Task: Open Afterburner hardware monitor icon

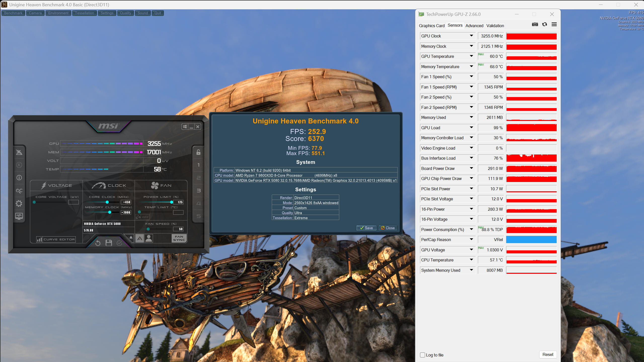Action: coord(19,216)
